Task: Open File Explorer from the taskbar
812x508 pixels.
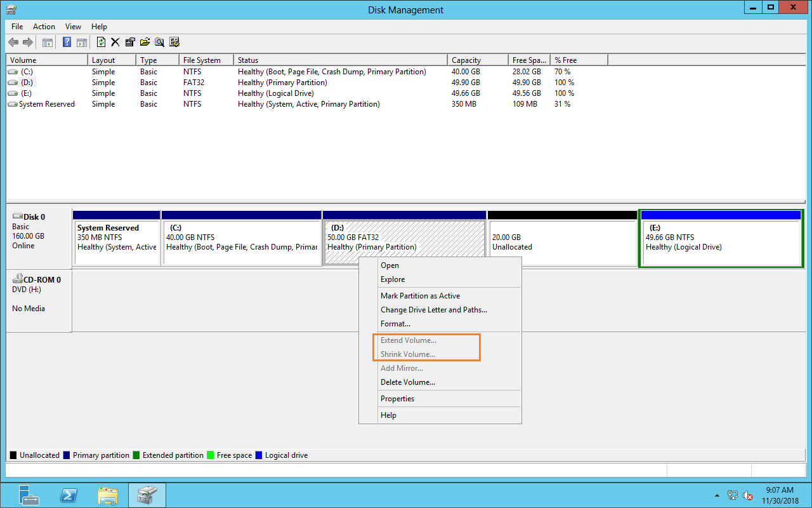Action: [108, 495]
